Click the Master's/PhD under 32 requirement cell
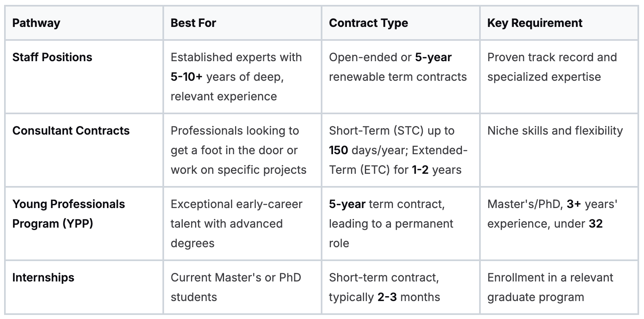644x319 pixels. (x=559, y=224)
